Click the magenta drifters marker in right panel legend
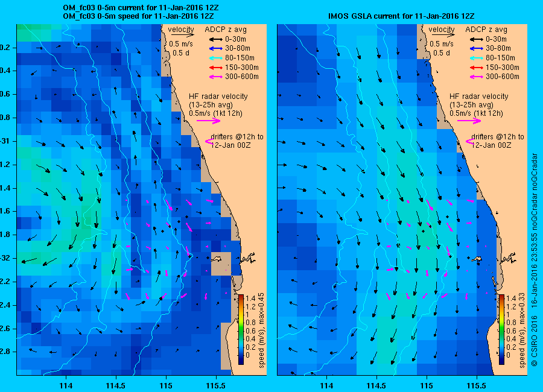This screenshot has width=543, height=392. (470, 141)
